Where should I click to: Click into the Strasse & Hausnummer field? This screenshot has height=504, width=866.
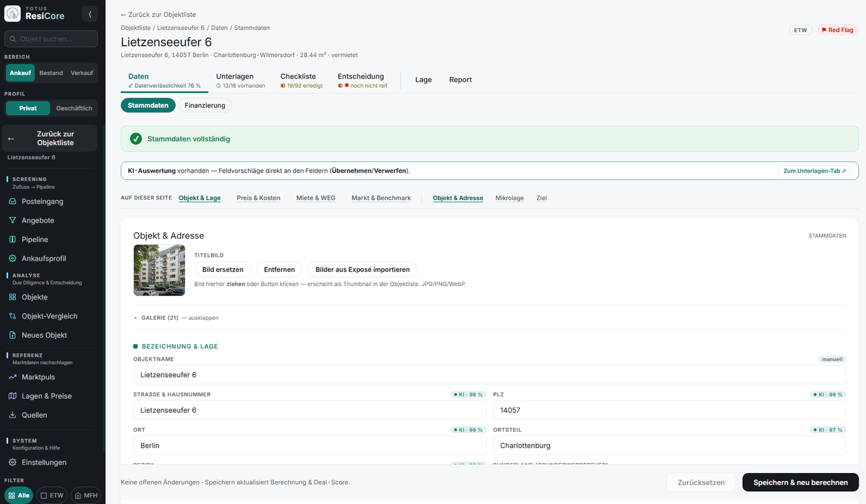click(310, 410)
